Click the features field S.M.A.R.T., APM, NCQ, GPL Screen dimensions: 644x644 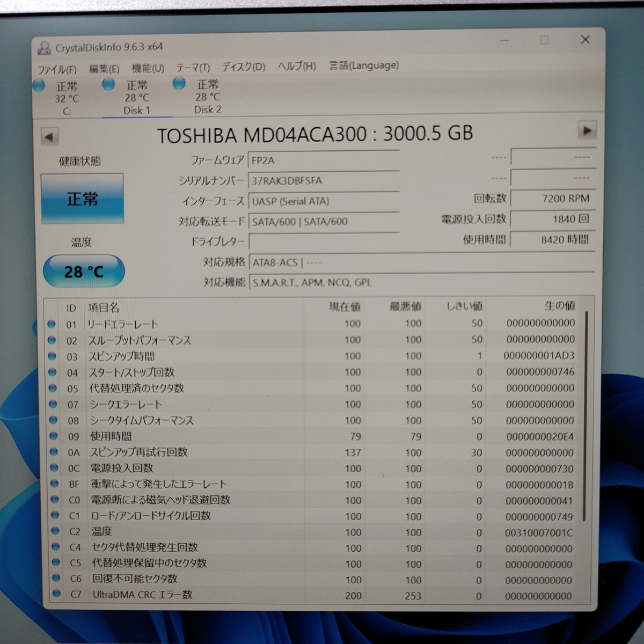click(x=422, y=282)
